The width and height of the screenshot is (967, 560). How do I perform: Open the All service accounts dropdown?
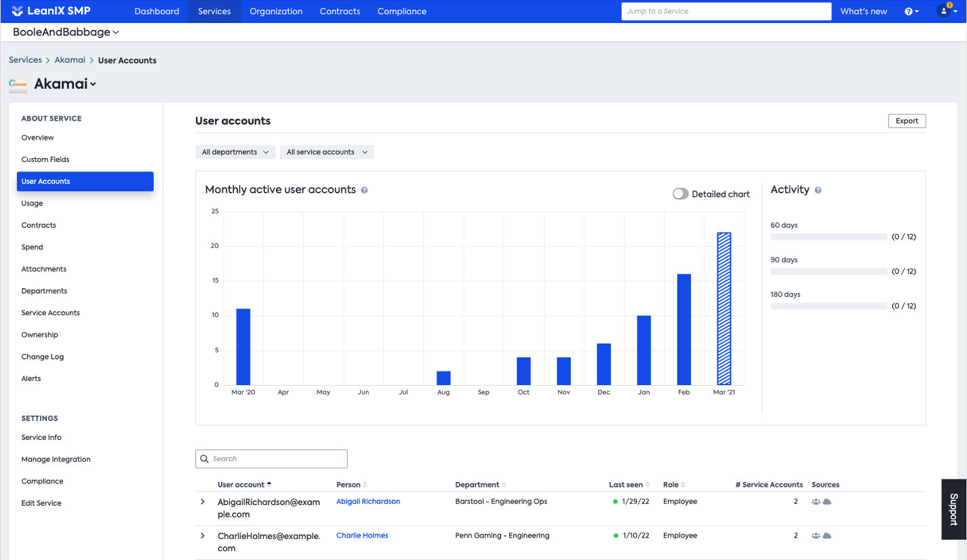tap(327, 153)
